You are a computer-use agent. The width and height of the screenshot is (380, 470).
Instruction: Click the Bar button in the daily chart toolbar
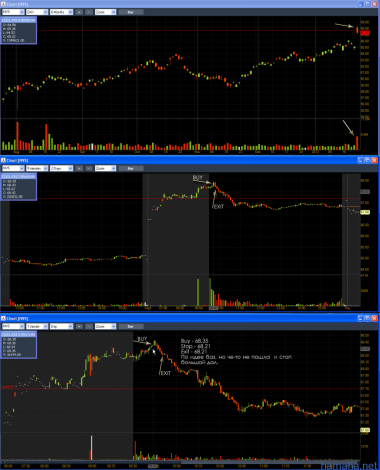coord(131,12)
